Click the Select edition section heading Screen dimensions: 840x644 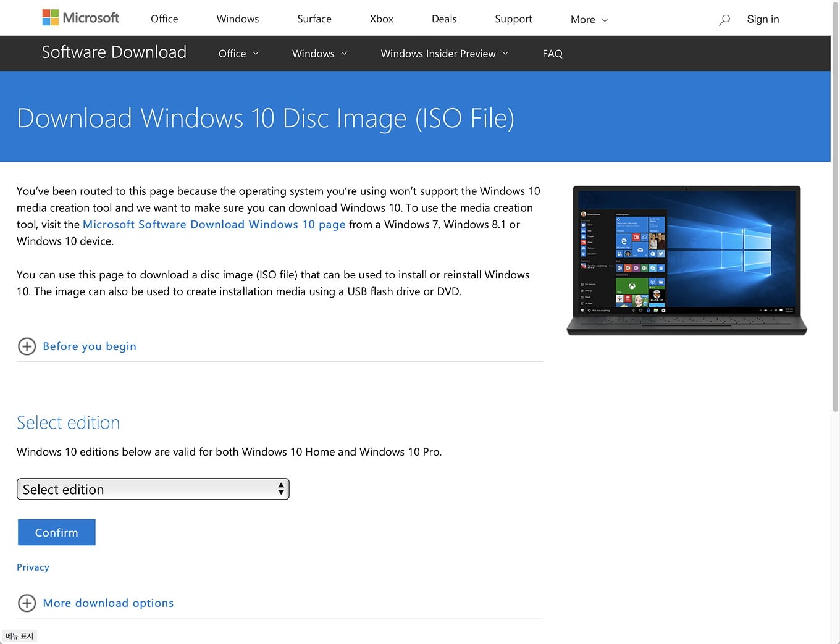(69, 423)
